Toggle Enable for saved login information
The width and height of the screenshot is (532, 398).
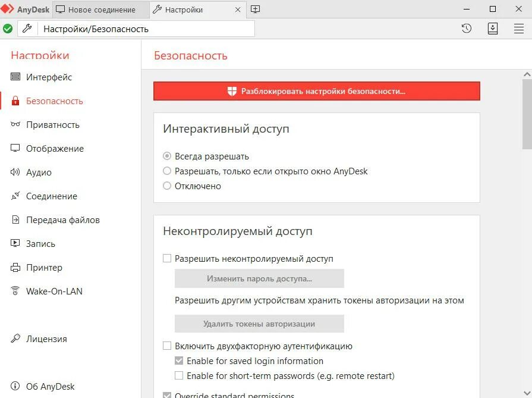coord(179,361)
